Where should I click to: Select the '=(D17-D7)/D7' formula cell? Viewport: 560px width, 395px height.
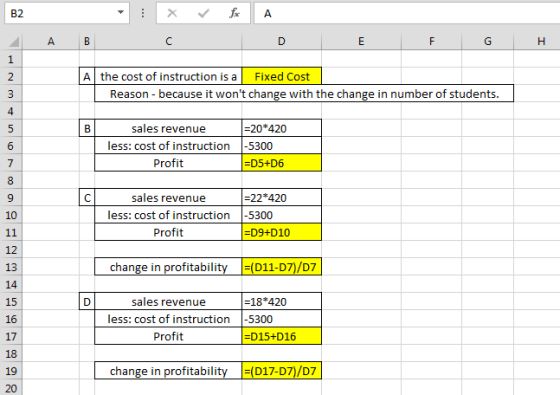281,371
